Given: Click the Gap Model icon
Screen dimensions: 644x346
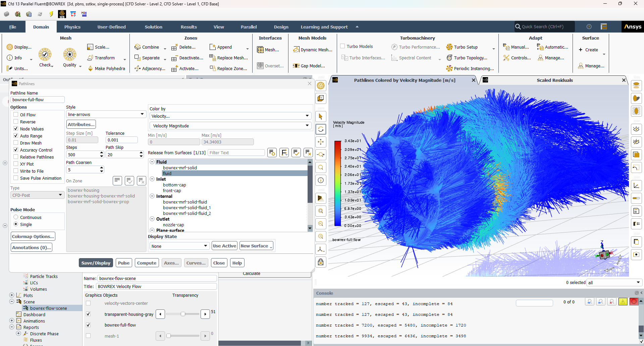Looking at the screenshot, I should click(296, 66).
